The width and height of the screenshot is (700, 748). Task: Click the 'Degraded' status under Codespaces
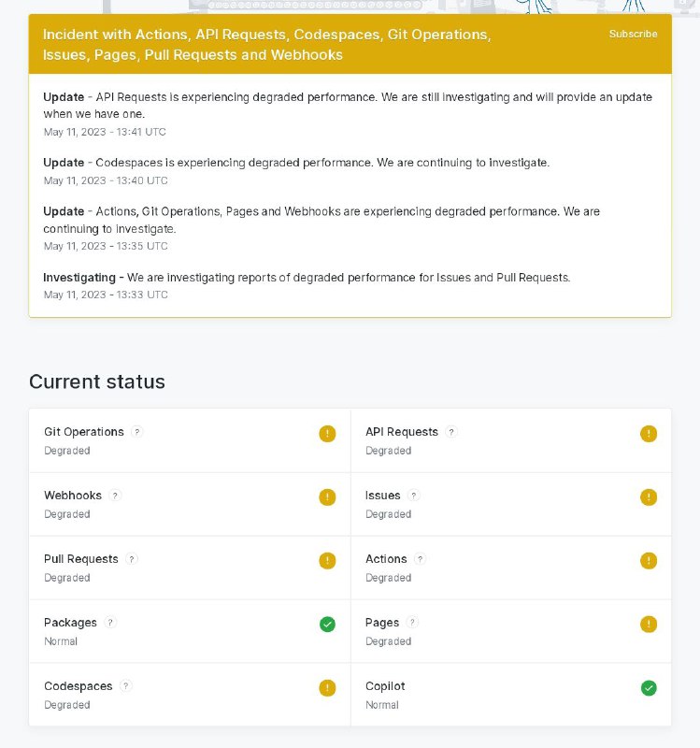coord(66,705)
